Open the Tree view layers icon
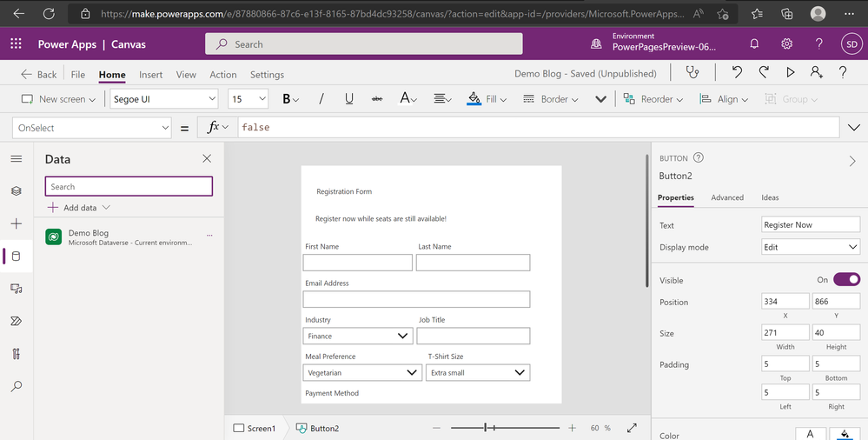 pos(16,191)
